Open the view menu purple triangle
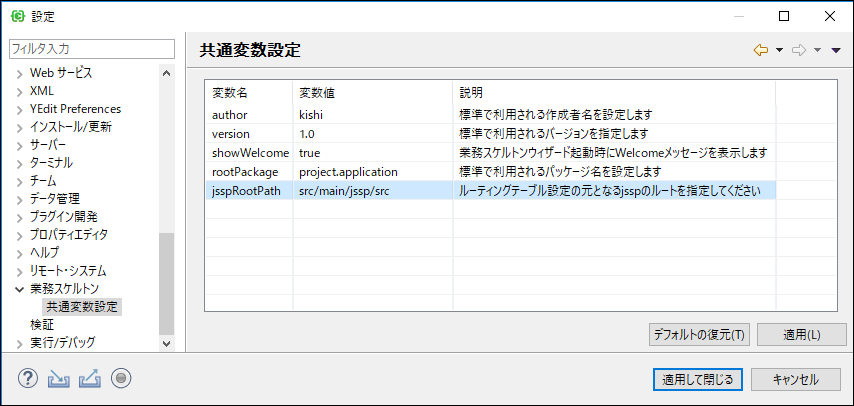The width and height of the screenshot is (854, 406). (836, 51)
